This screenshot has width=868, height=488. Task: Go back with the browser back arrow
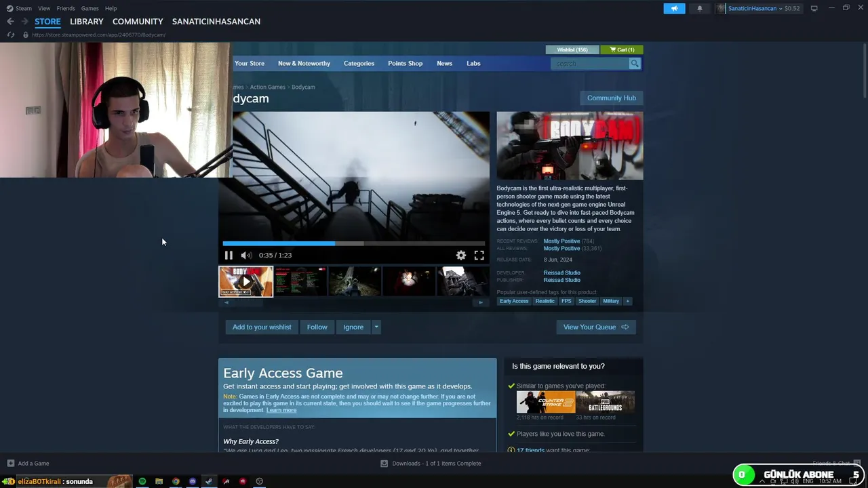pos(10,22)
